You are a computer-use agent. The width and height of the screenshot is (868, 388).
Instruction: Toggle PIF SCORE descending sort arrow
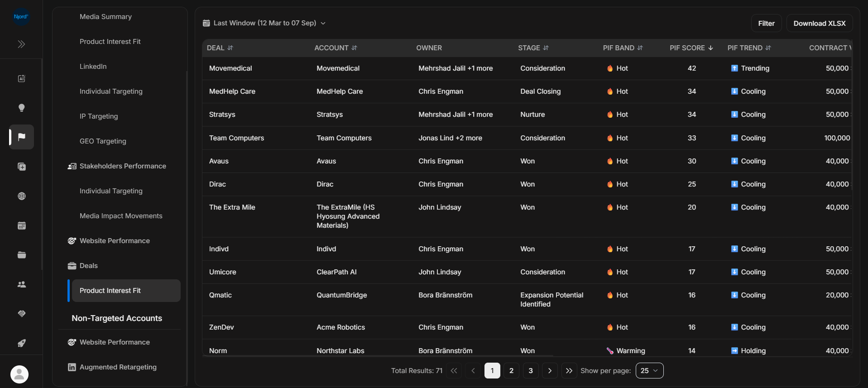[x=710, y=48]
